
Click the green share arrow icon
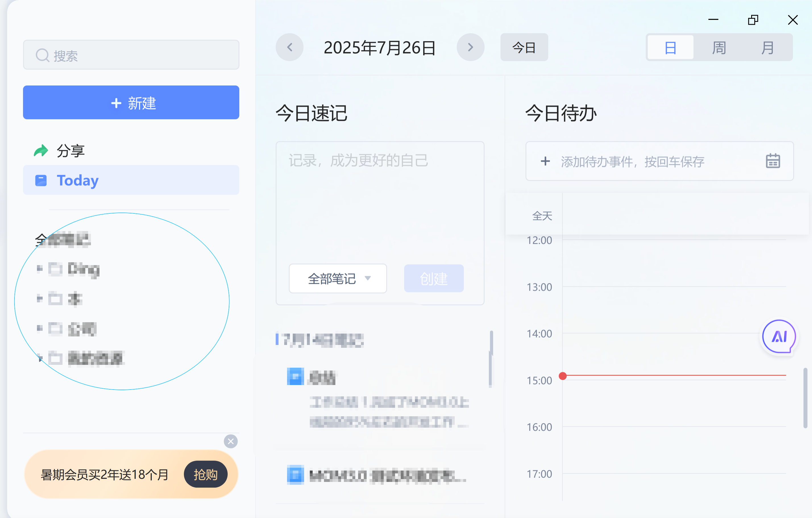(41, 151)
